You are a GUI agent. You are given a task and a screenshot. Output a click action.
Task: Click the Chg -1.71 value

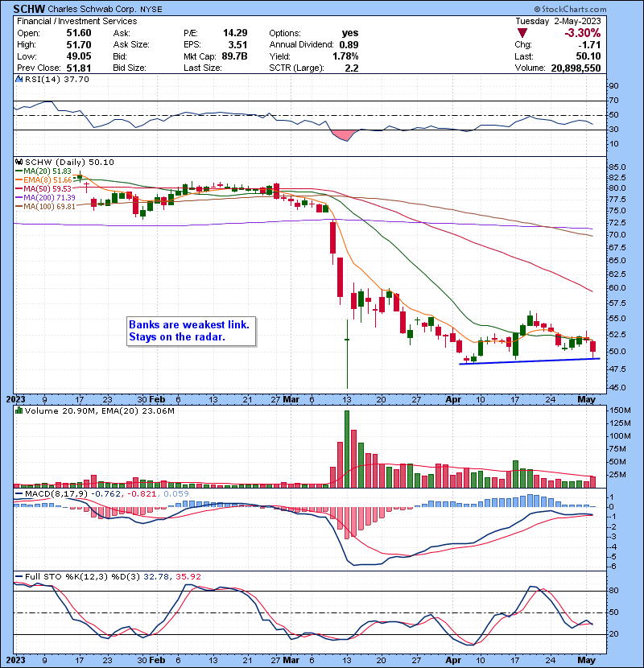pyautogui.click(x=589, y=45)
